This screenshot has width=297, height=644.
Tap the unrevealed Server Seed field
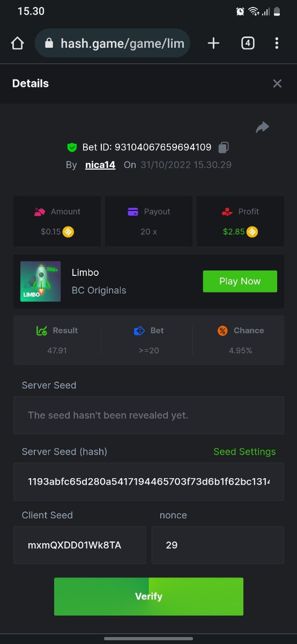148,415
